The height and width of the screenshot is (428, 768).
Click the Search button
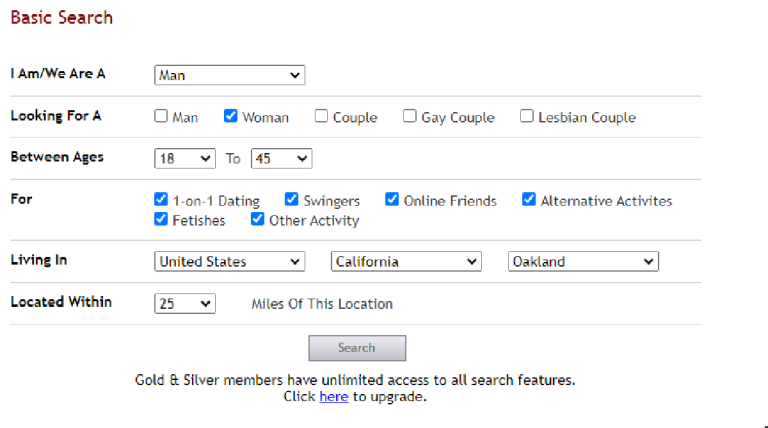[x=357, y=348]
